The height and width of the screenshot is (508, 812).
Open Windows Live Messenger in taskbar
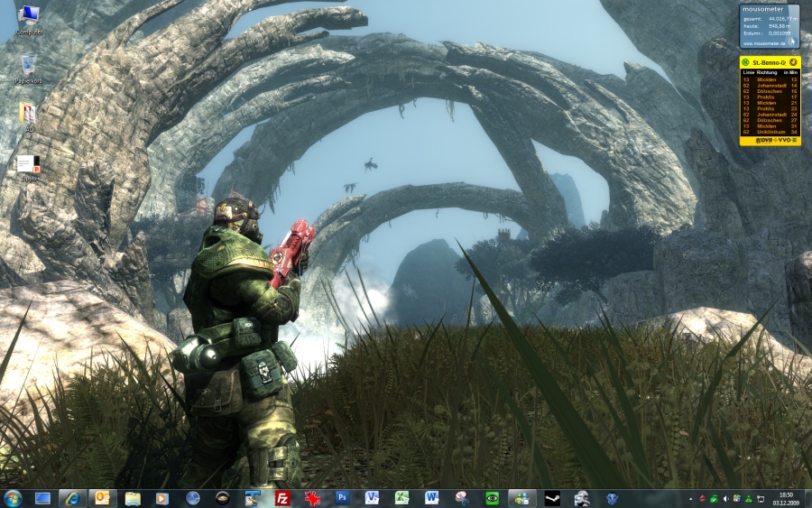521,499
